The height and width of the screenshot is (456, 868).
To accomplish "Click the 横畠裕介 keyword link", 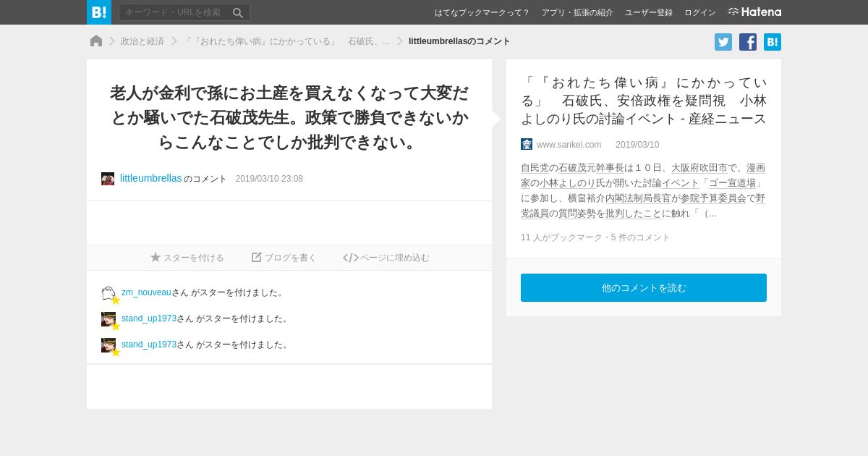I will click(x=586, y=198).
